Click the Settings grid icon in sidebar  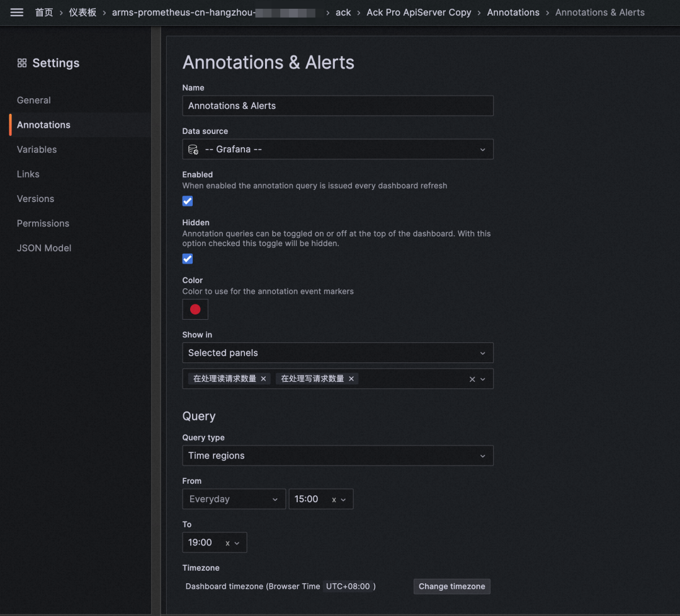click(21, 63)
